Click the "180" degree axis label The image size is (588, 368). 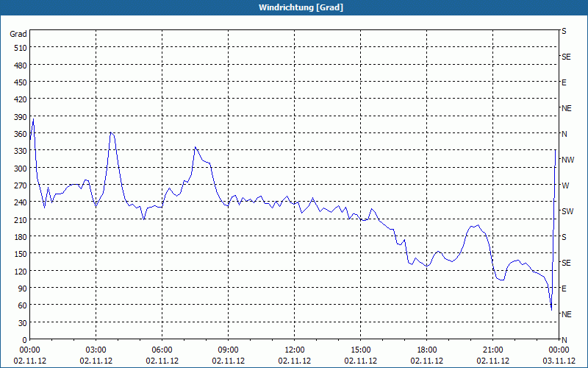click(21, 237)
